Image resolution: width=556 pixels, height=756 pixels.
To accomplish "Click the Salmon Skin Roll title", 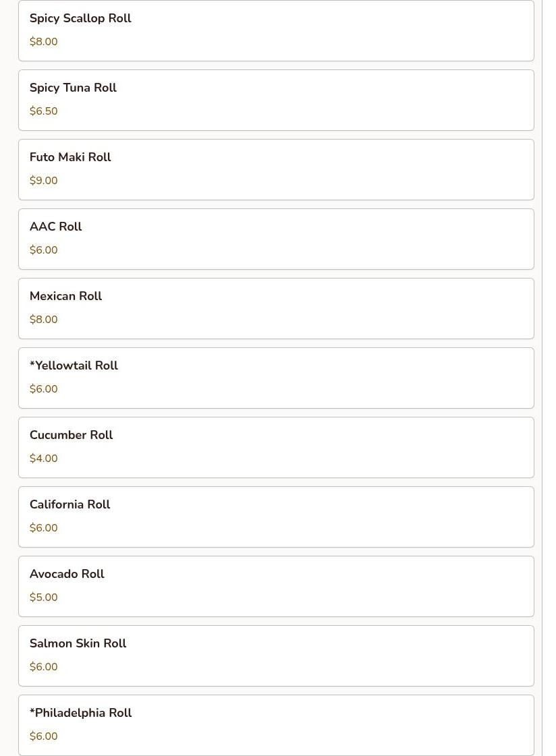I will [x=78, y=643].
